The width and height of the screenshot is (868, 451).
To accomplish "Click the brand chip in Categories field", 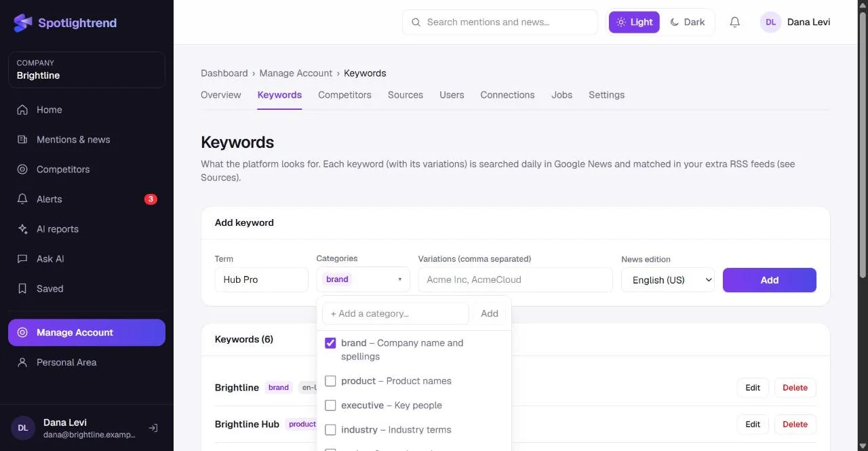I will pyautogui.click(x=337, y=279).
